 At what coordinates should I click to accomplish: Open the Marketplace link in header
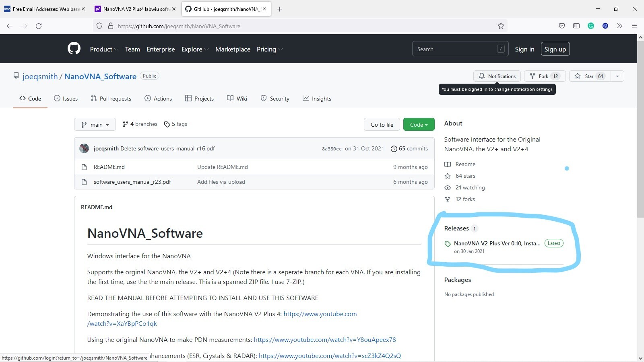point(233,49)
